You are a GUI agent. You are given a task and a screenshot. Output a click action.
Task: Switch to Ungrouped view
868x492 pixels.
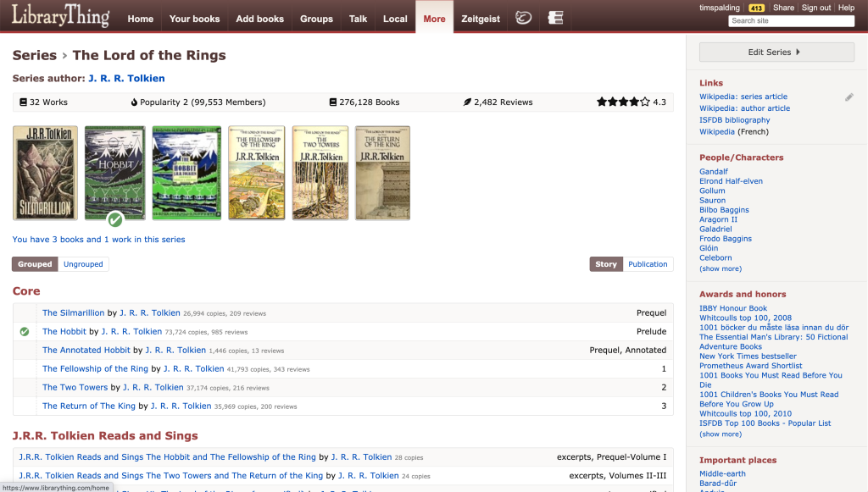pos(83,264)
